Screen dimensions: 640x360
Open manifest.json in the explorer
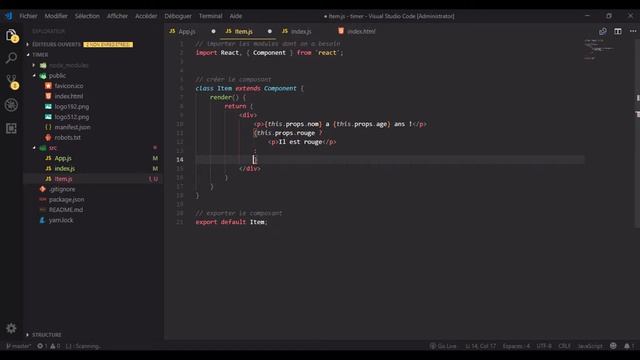(72, 127)
